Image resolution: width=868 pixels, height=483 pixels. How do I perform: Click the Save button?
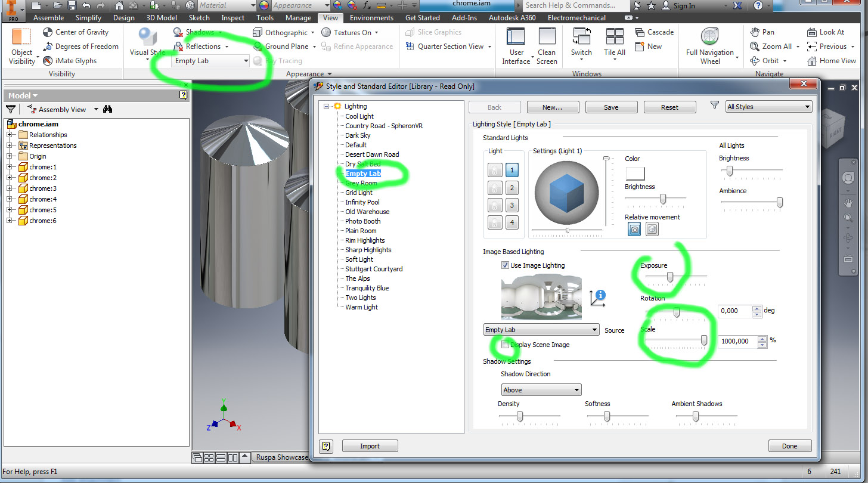coord(611,106)
